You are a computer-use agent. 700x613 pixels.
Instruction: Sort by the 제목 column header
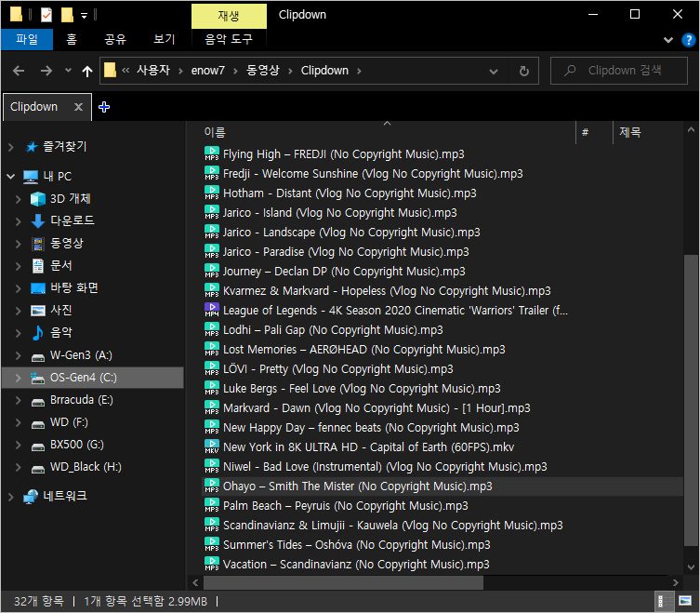630,132
